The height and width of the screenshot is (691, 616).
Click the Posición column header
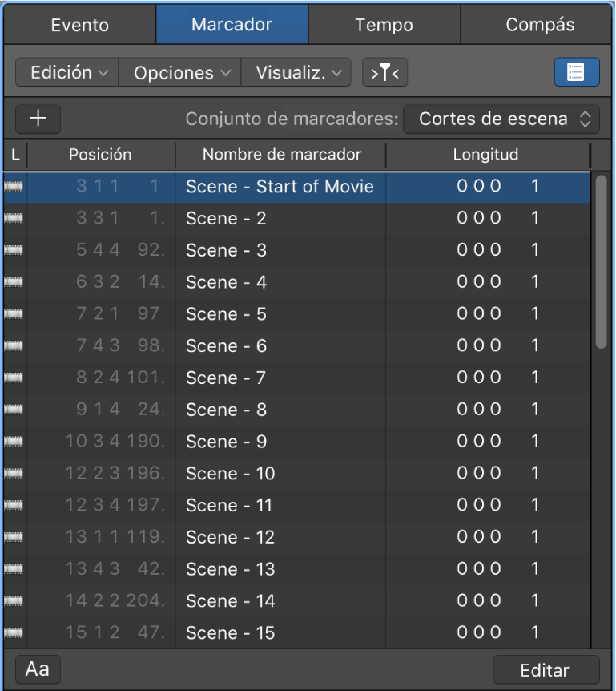(x=100, y=155)
